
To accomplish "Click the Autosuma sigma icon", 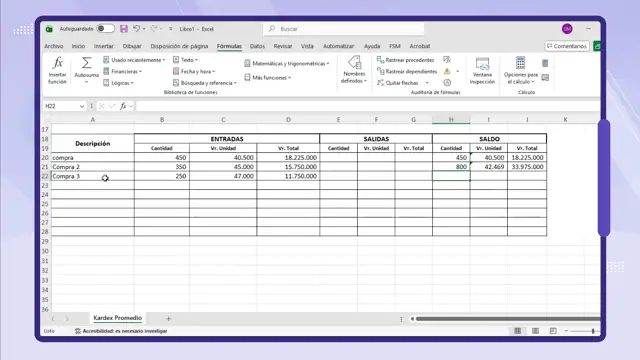I will pos(86,63).
